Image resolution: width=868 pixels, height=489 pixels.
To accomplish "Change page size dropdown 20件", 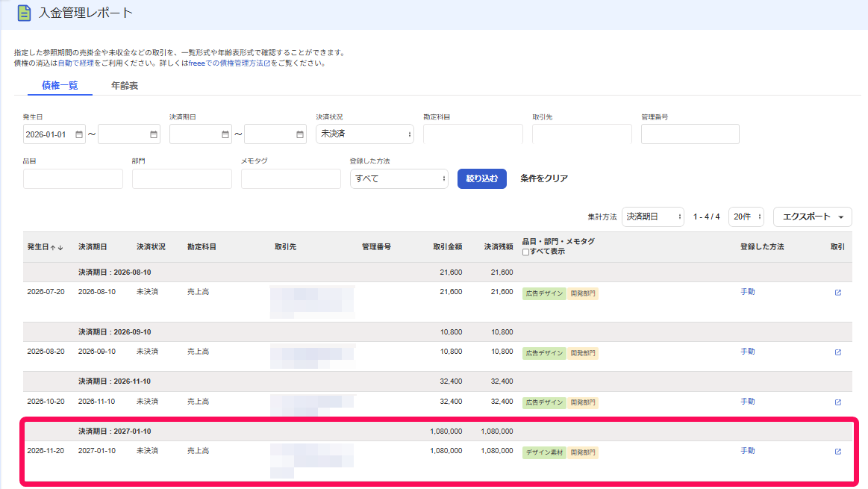I will (x=746, y=217).
